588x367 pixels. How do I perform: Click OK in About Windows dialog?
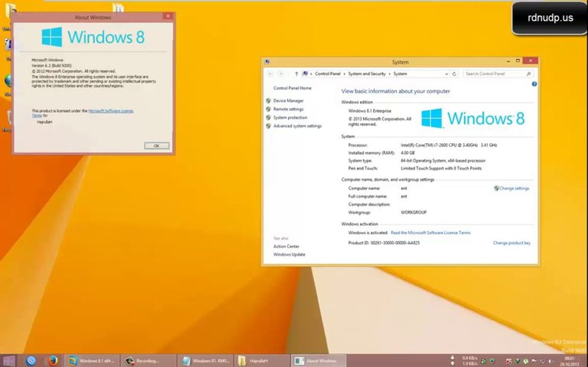coord(157,145)
